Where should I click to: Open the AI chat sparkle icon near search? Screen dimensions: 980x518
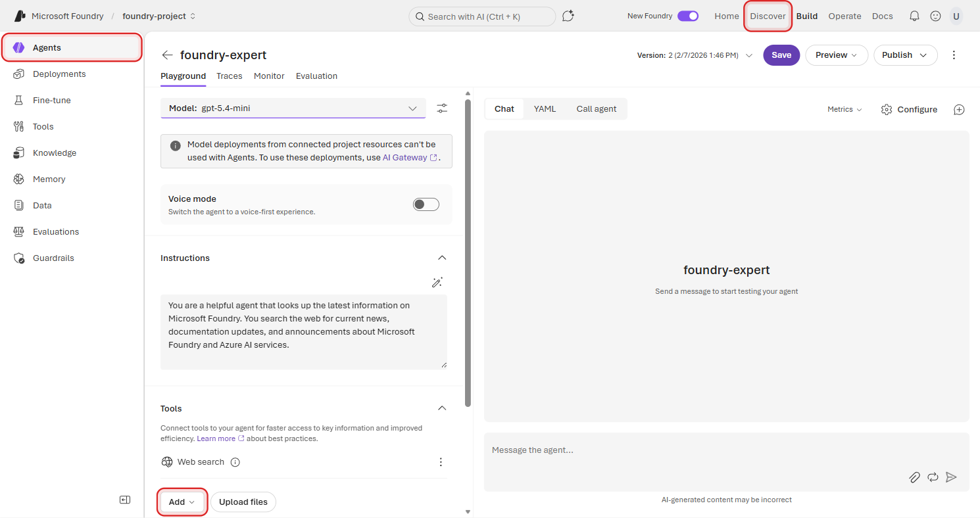(x=568, y=16)
